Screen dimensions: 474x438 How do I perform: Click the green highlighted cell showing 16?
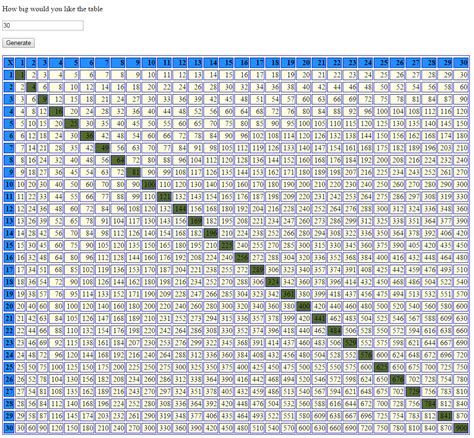coord(56,112)
